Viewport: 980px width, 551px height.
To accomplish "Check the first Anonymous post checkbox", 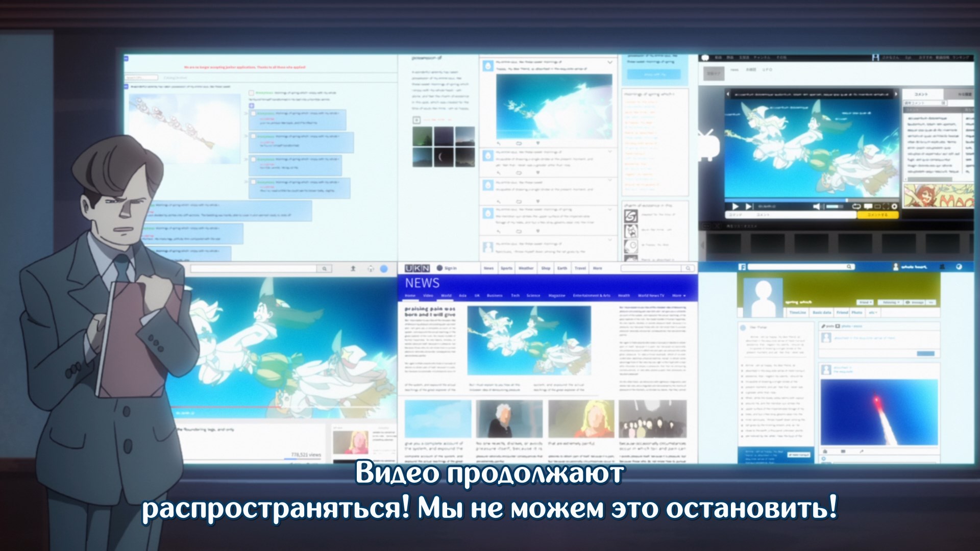I will coord(251,93).
